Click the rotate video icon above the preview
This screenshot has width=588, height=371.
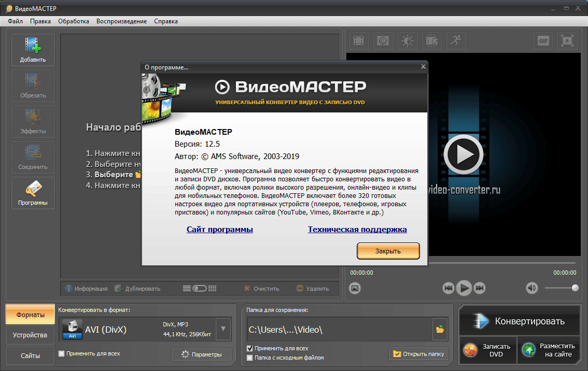pos(432,40)
